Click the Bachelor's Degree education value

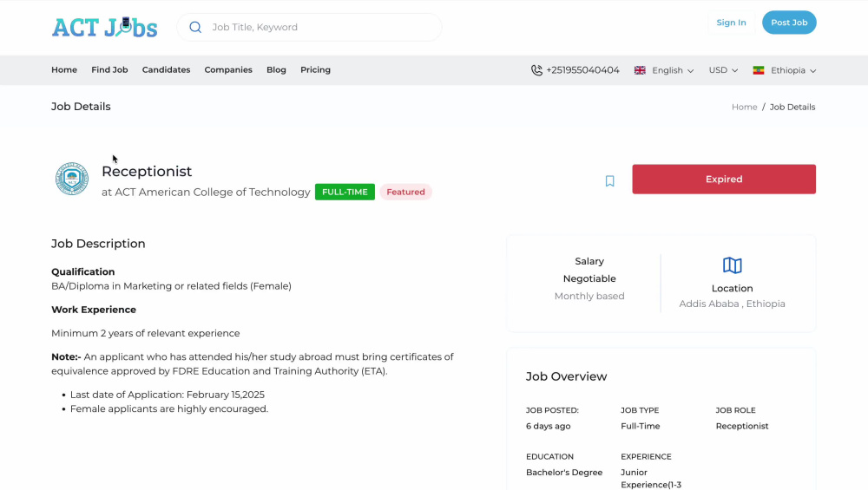pos(564,473)
